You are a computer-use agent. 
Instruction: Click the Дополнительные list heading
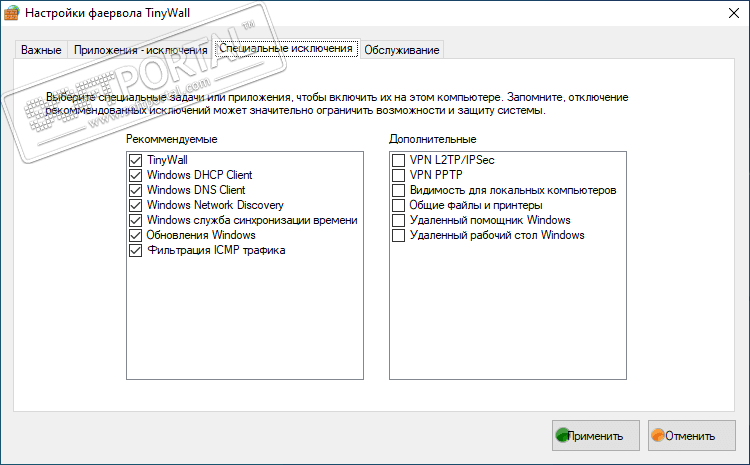point(433,139)
